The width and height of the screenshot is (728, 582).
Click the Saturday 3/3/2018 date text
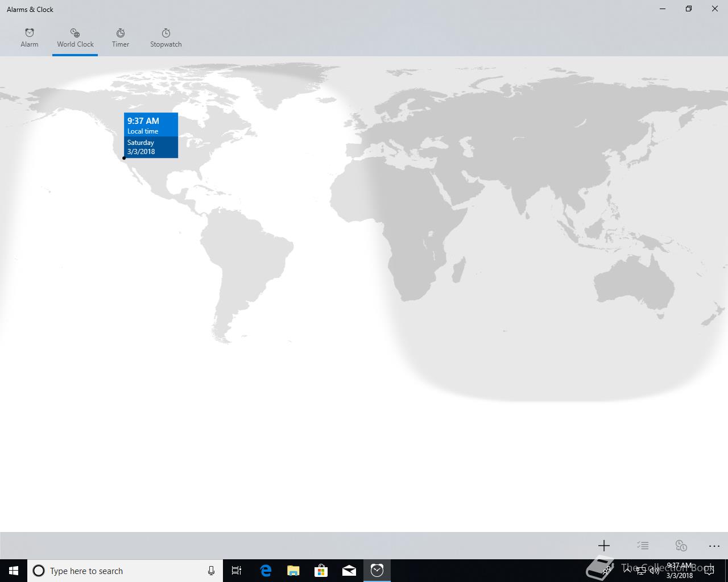coord(141,147)
